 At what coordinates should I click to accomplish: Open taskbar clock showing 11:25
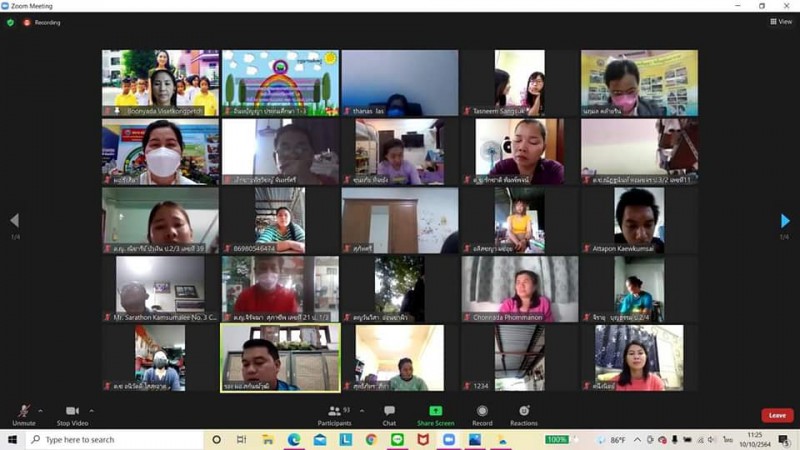(755, 440)
